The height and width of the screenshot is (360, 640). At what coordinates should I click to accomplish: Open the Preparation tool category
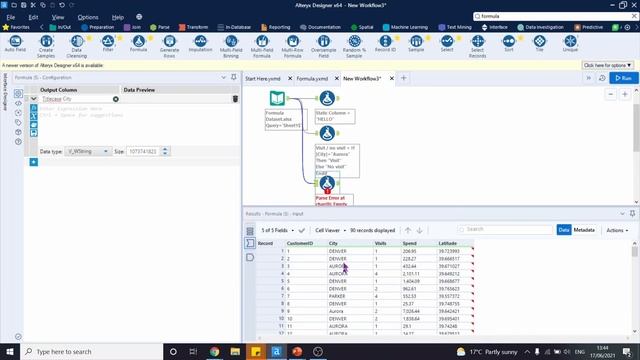(98, 27)
